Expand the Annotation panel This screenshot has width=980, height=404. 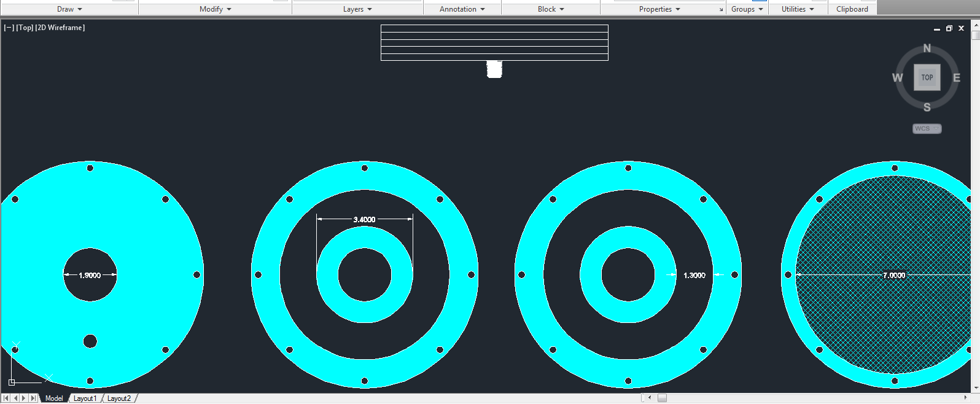click(462, 9)
